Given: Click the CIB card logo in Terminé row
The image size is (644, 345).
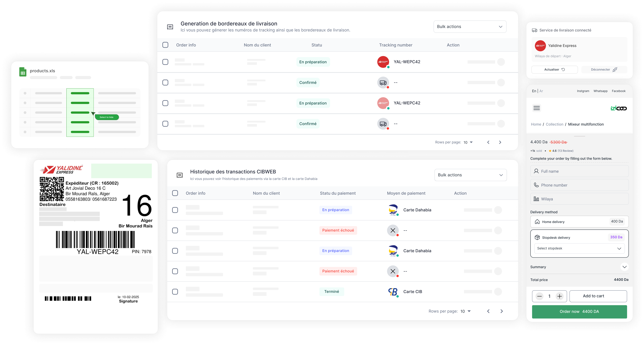Looking at the screenshot, I should click(x=393, y=292).
